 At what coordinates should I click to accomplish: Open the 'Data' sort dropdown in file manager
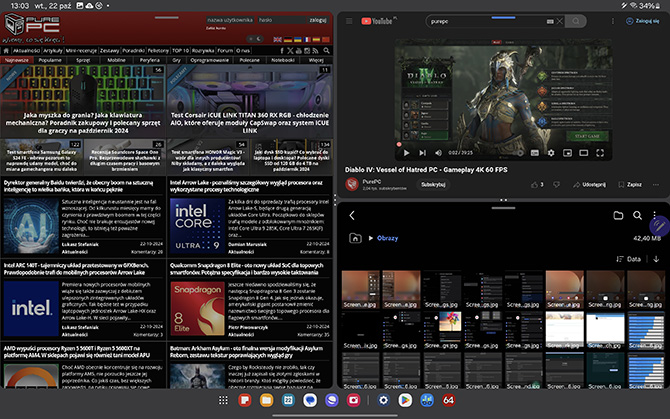[628, 259]
